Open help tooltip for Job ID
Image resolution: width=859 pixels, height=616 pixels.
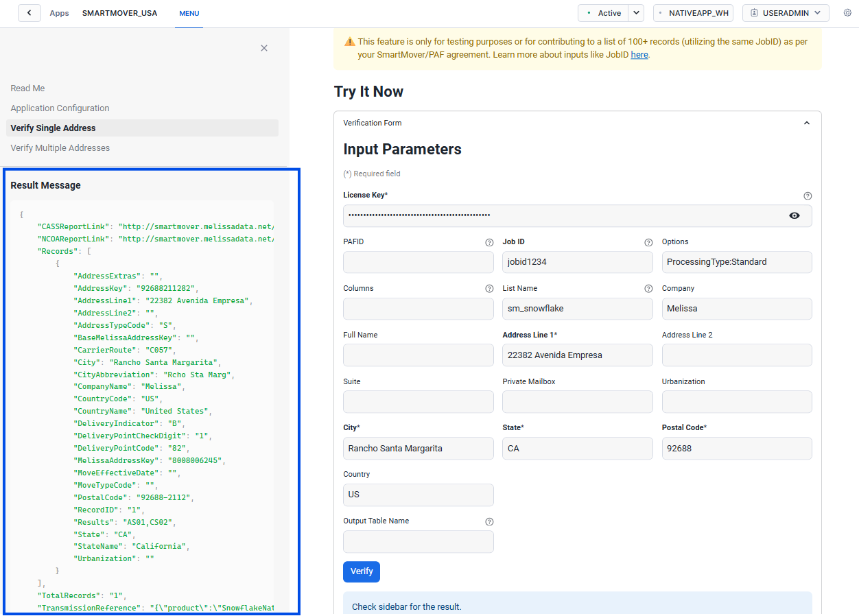pos(648,243)
